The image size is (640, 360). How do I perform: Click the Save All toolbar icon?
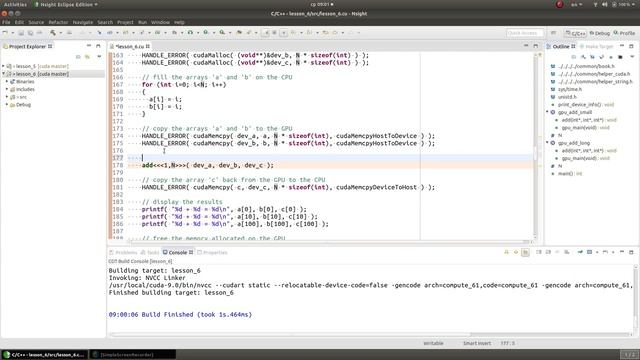pos(30,33)
